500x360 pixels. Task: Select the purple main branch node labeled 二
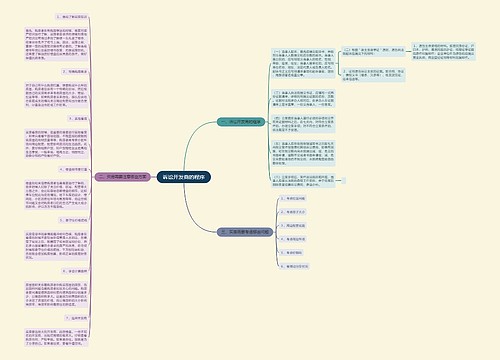[123, 177]
